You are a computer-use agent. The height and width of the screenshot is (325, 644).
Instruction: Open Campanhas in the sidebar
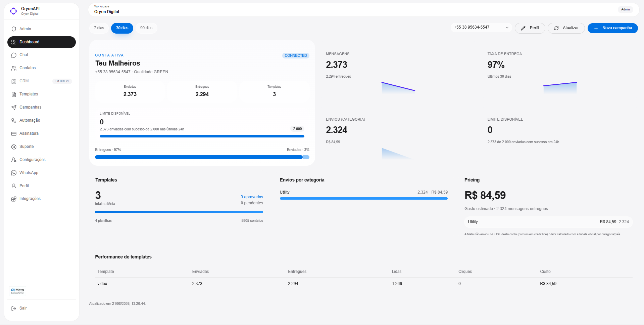click(x=42, y=107)
